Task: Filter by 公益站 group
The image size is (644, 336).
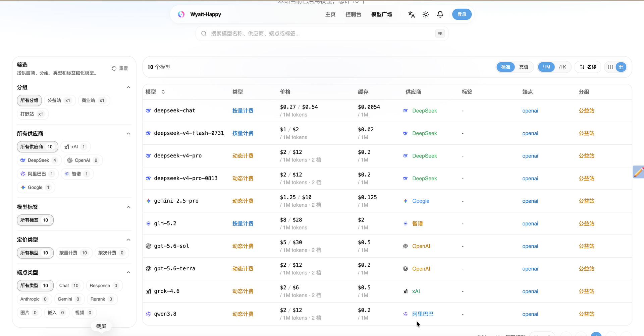Action: (x=59, y=100)
